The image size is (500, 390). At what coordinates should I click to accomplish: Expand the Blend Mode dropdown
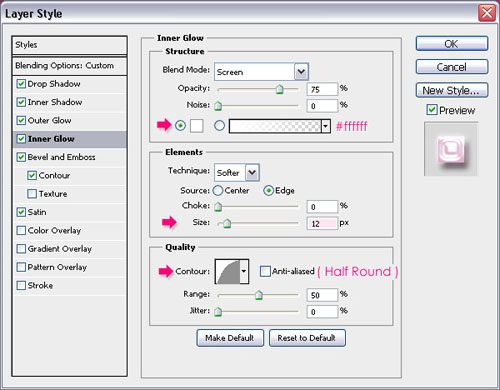point(301,72)
